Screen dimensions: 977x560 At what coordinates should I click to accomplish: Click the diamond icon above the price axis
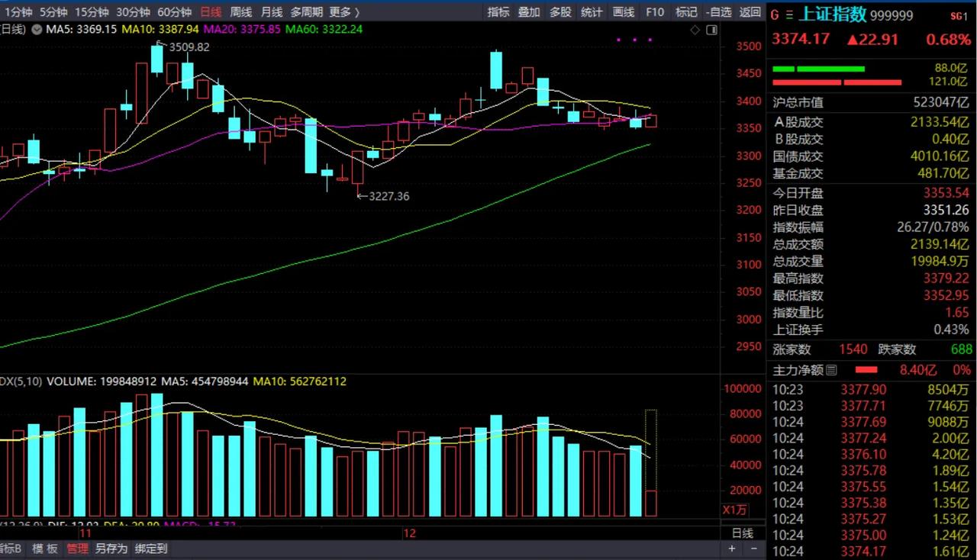tap(695, 30)
